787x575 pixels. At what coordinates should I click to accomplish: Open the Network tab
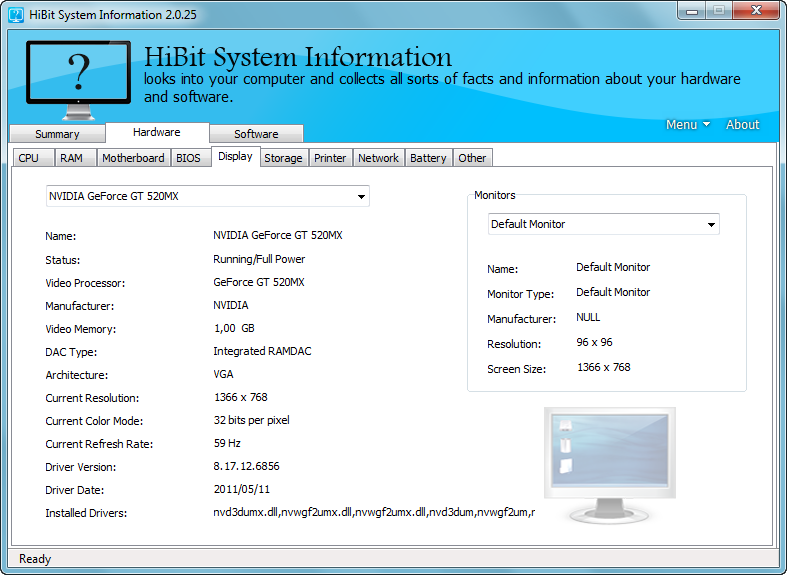click(x=378, y=158)
